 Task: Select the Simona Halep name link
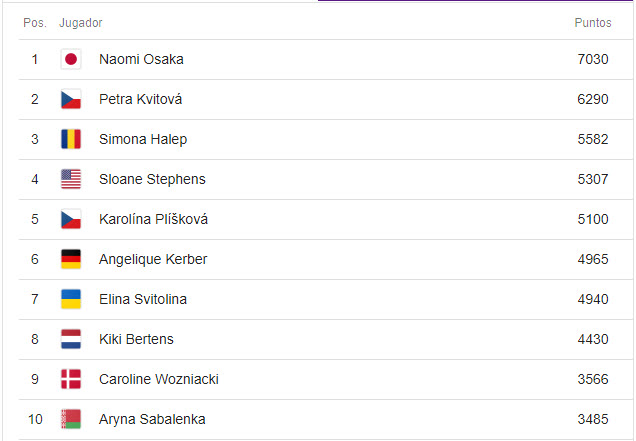point(143,139)
